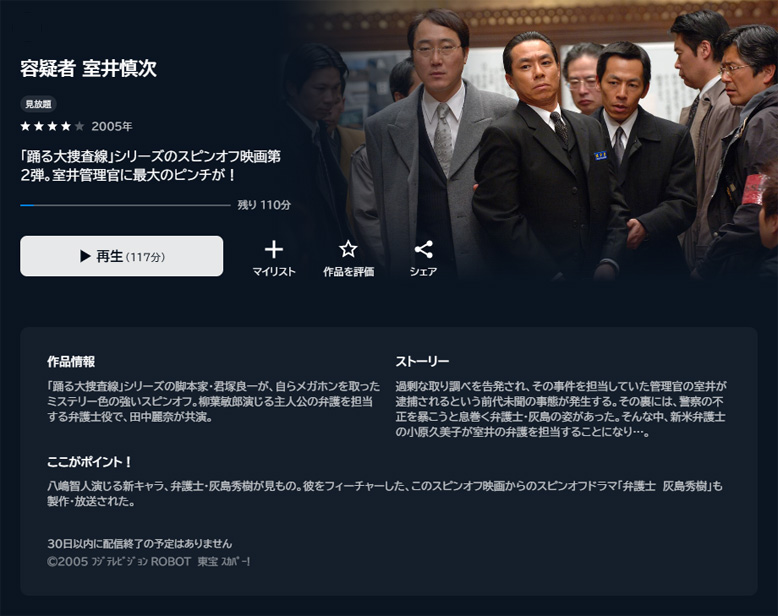The height and width of the screenshot is (616, 778).
Task: Click the watch progress bar
Action: click(126, 205)
